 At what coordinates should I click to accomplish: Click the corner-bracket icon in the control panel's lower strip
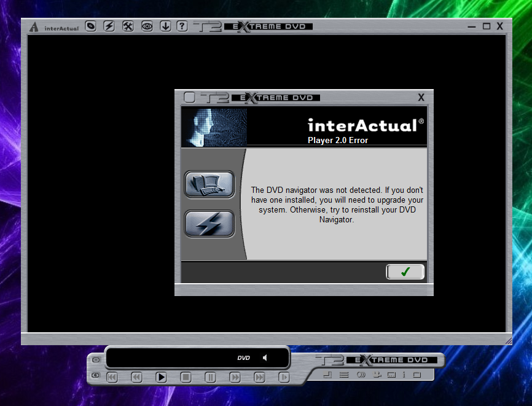[328, 375]
